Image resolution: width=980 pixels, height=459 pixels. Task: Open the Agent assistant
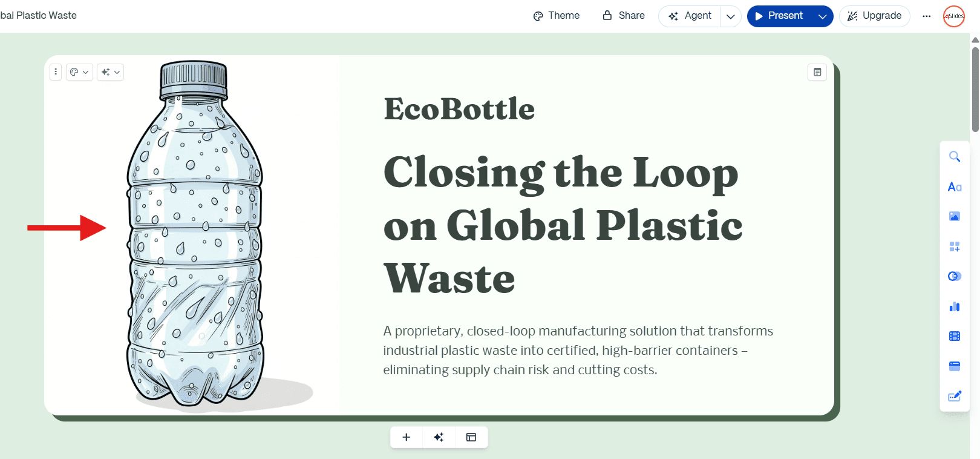coord(690,16)
